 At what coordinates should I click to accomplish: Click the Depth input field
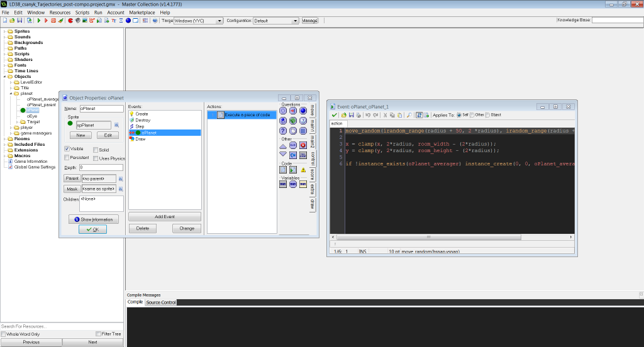(101, 168)
